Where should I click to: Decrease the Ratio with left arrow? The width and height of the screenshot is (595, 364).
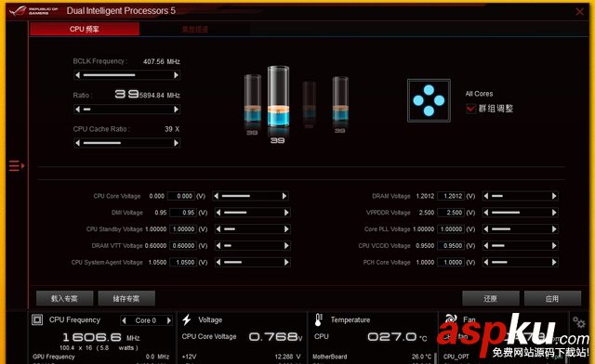pos(78,110)
